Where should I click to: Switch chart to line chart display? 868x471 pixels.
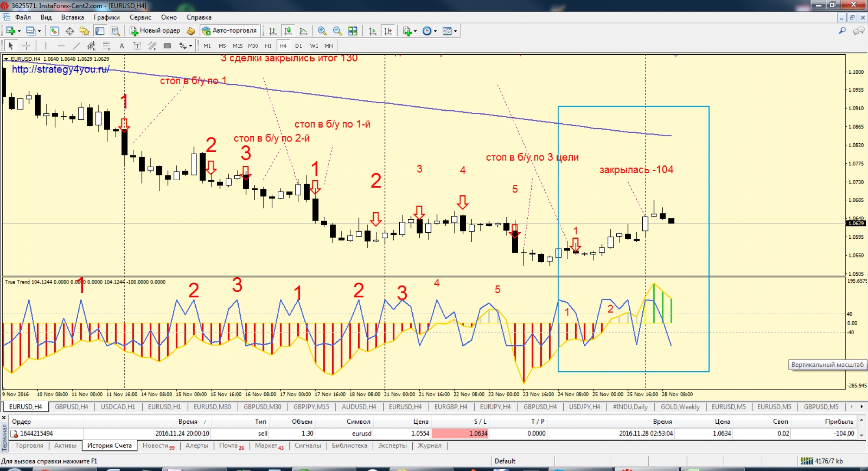(x=303, y=31)
